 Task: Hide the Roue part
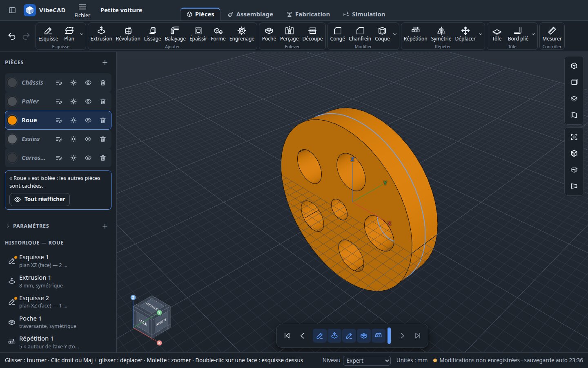[x=88, y=120]
